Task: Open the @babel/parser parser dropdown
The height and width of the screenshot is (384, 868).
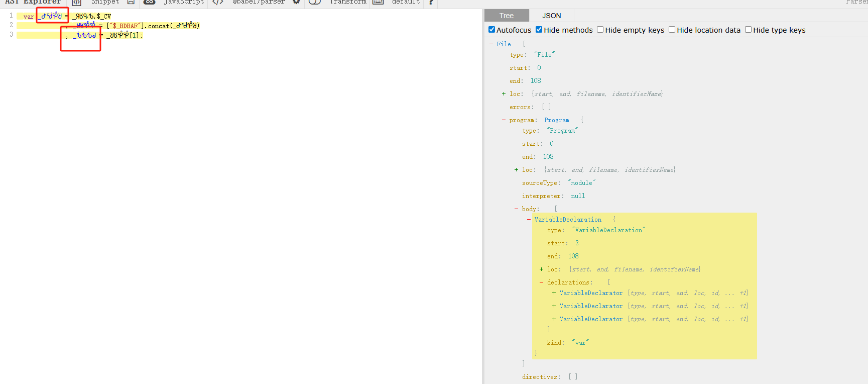Action: [x=259, y=2]
